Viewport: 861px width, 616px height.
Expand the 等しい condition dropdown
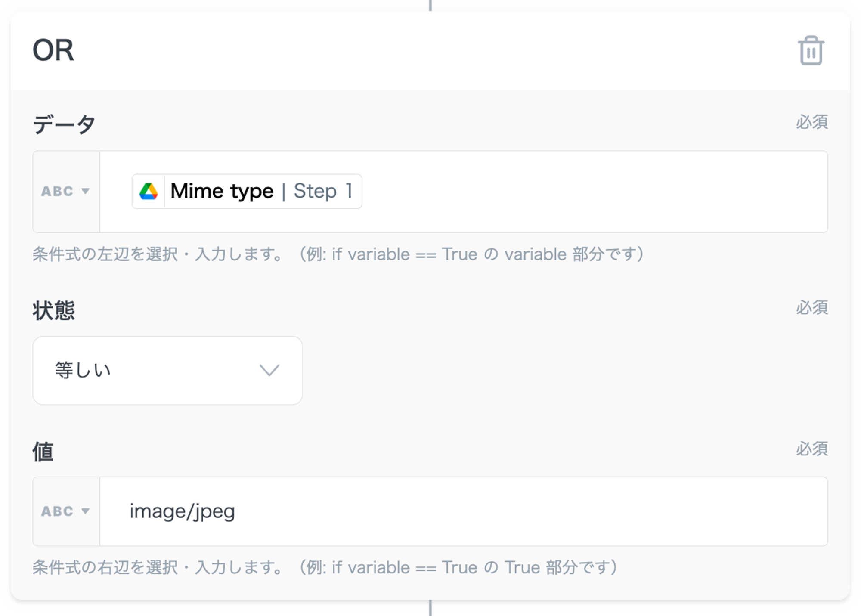[167, 370]
